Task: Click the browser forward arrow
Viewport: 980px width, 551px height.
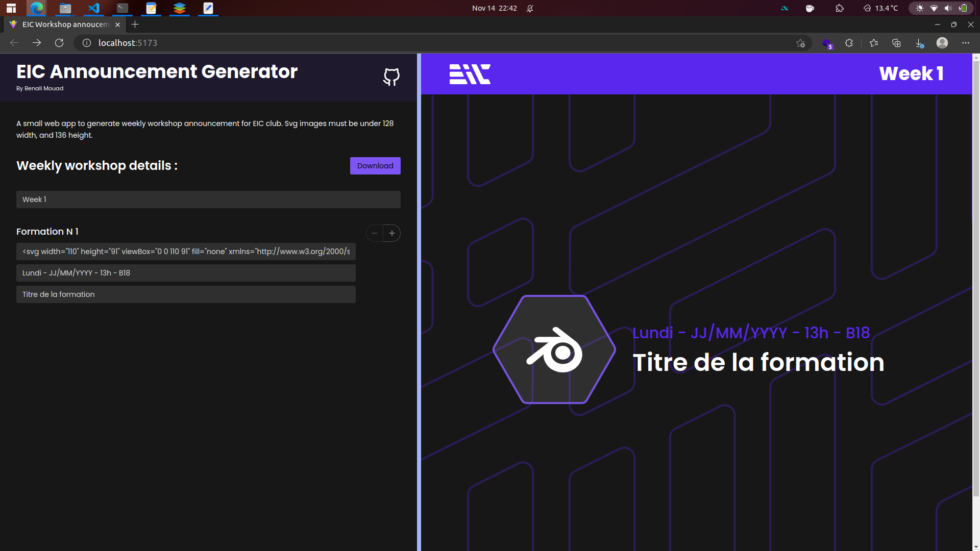Action: (x=37, y=43)
